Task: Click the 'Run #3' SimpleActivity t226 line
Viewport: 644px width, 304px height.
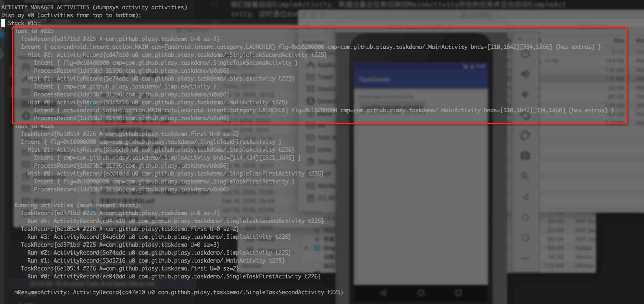Action: 159,237
